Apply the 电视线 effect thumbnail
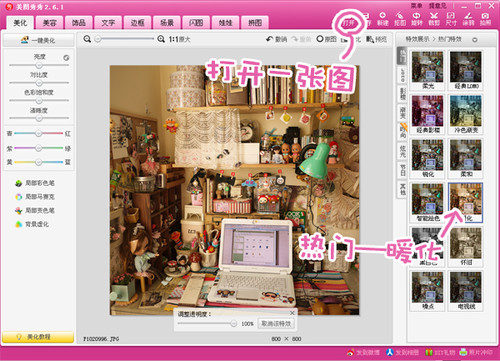 pos(466,291)
